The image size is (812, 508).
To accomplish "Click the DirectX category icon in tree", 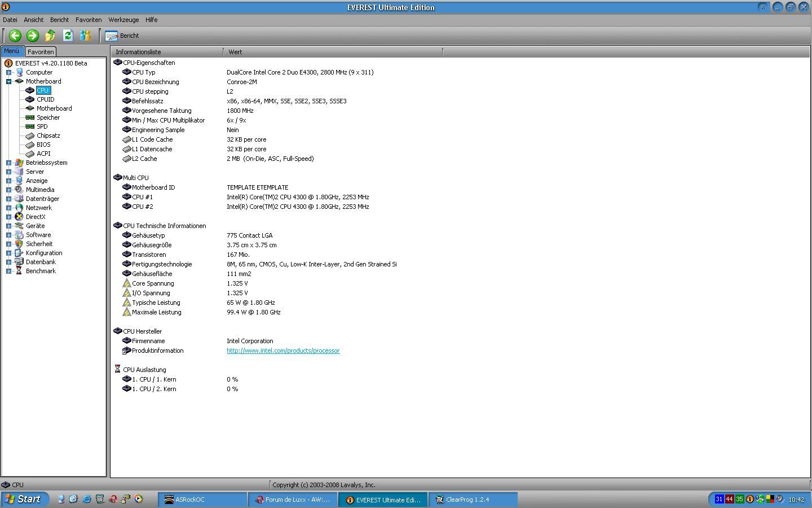I will [x=19, y=217].
